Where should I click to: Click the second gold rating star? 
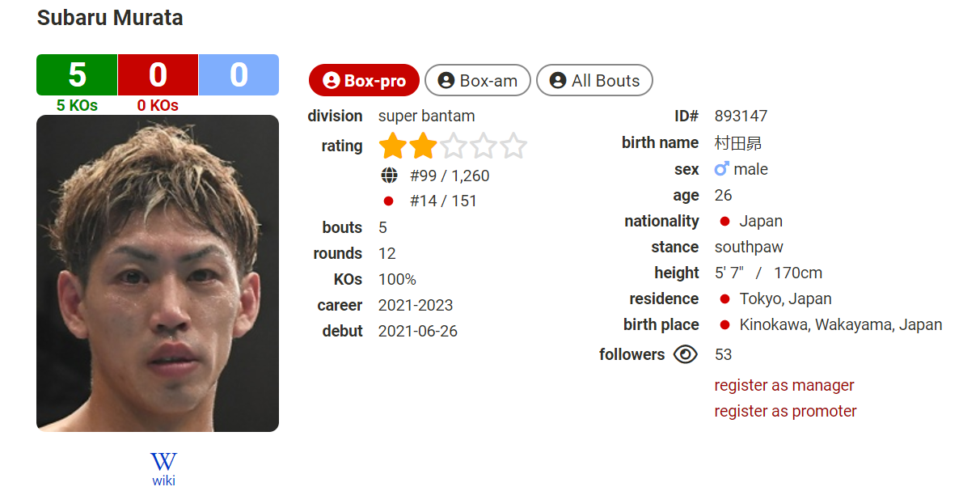click(x=423, y=146)
